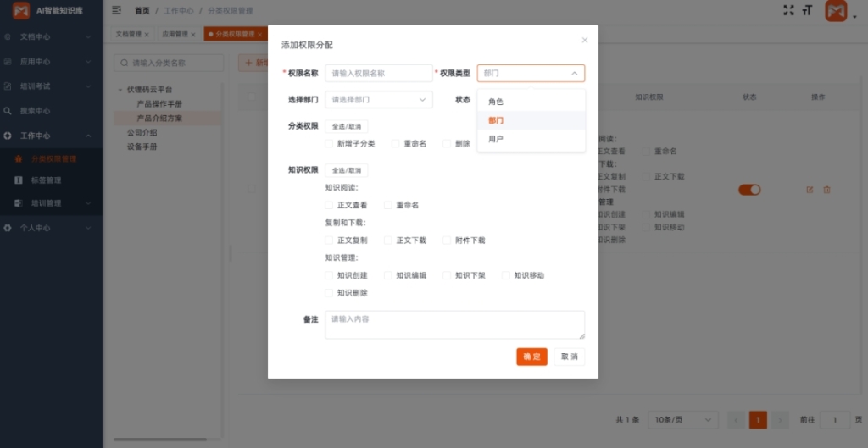Viewport: 868px width, 448px height.
Task: Open the 选择部门 dropdown
Action: coord(379,100)
